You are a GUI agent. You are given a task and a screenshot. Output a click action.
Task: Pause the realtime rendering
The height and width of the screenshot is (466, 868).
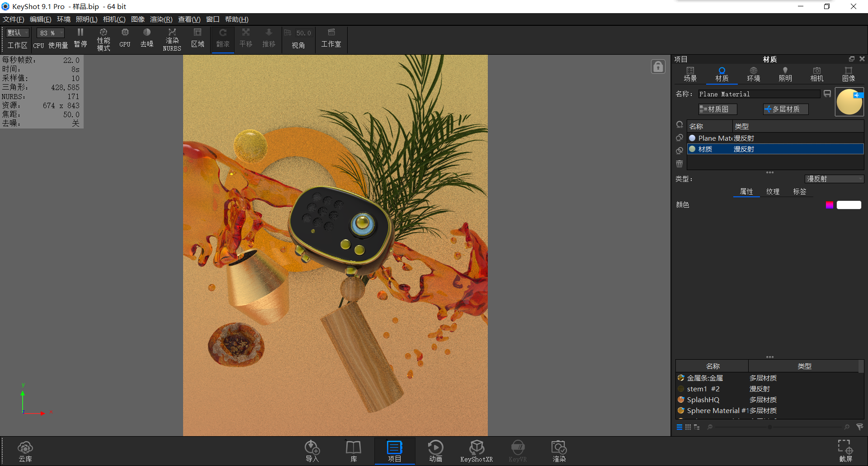point(80,39)
